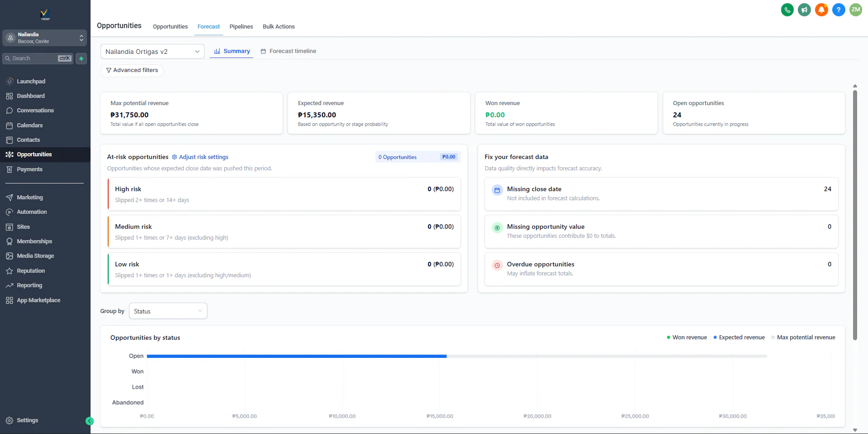868x434 pixels.
Task: Click the Memberships sidebar icon
Action: (10, 241)
